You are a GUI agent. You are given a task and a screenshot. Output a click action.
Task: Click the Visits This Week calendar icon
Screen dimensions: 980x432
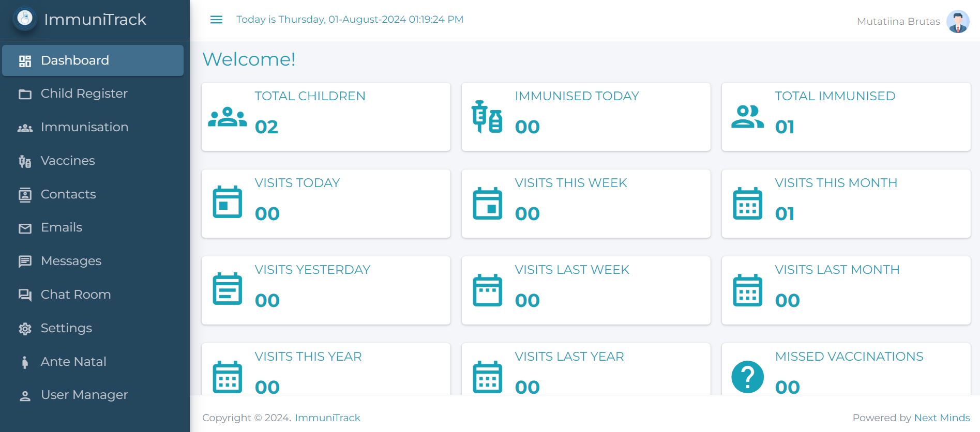coord(487,204)
